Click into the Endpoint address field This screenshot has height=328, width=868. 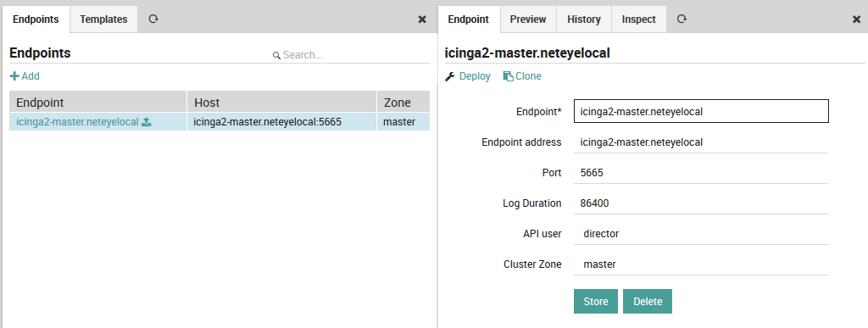tap(701, 142)
